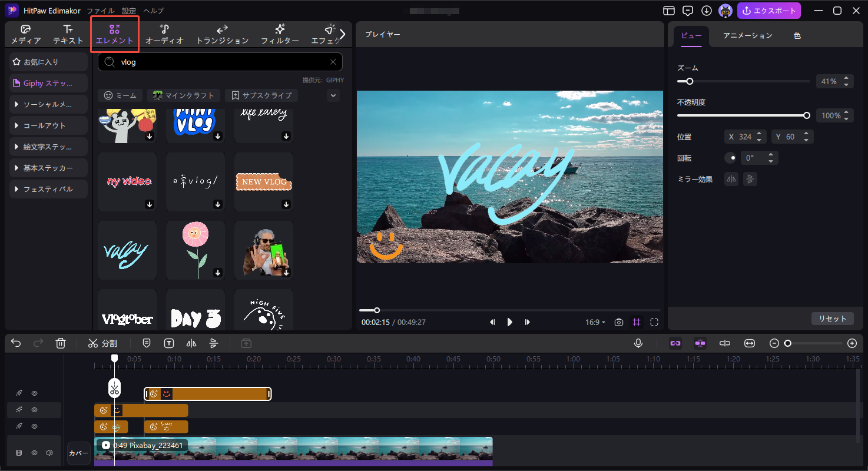
Task: Toggle the bracket-link icon left of fit-timeline arrow
Action: click(725, 343)
